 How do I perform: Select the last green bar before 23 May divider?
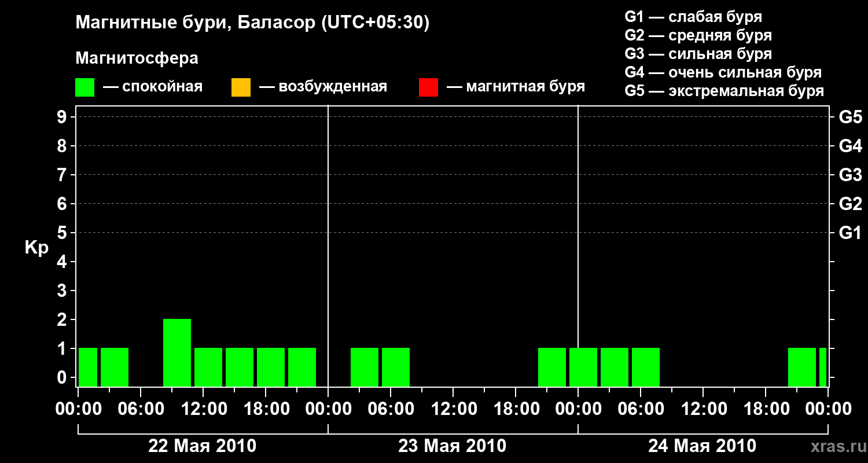(x=302, y=367)
